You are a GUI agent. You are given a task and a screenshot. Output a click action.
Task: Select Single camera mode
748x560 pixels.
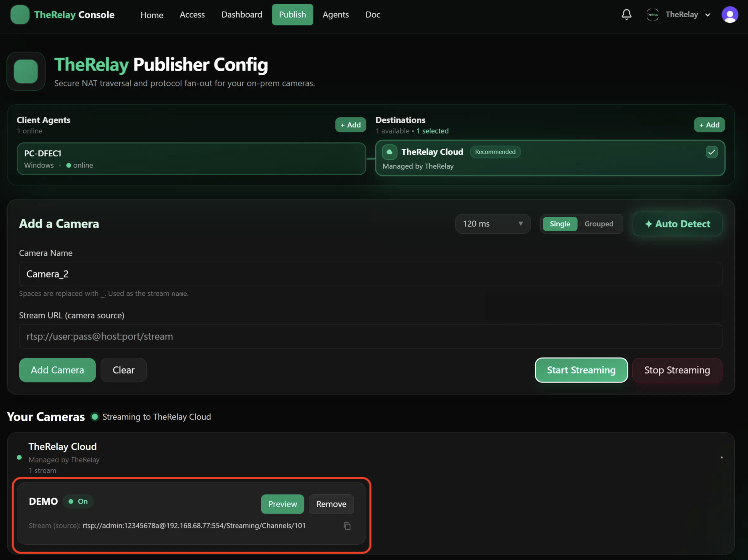point(560,224)
